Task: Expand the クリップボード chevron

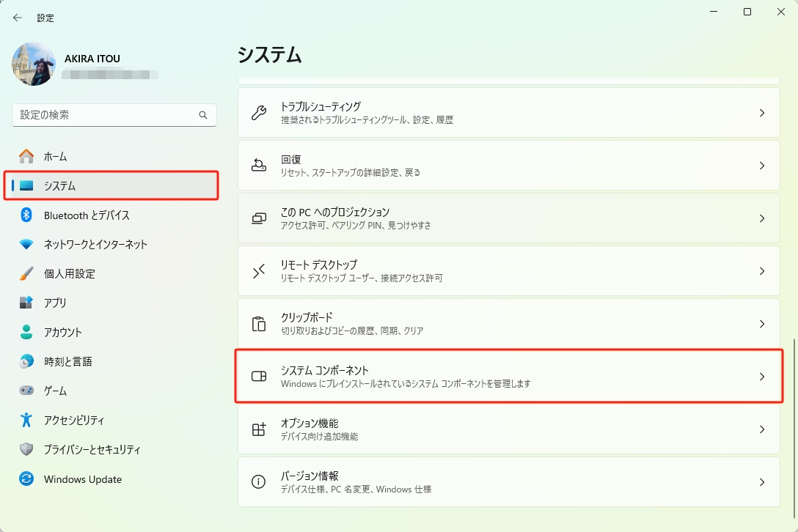Action: tap(761, 323)
